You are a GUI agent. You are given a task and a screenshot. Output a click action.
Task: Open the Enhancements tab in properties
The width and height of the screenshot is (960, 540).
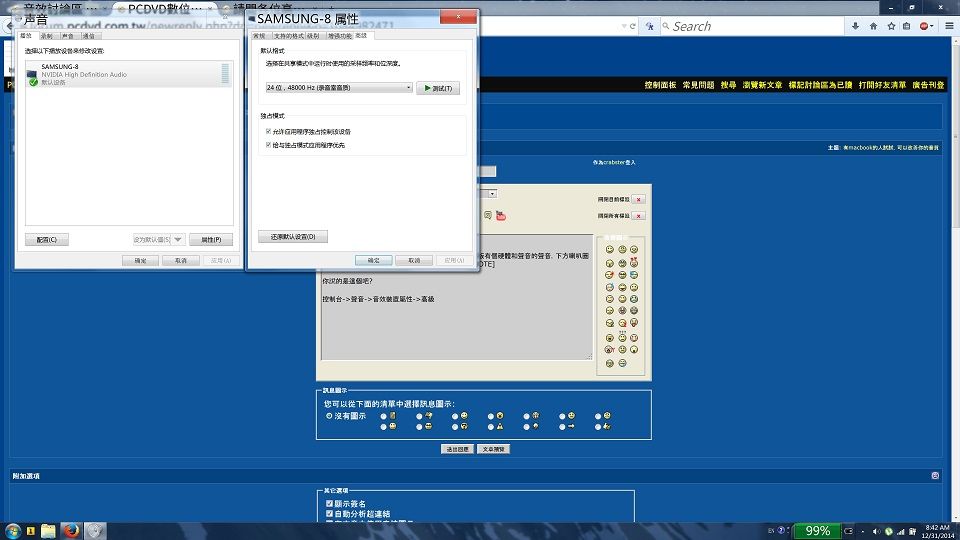click(340, 36)
